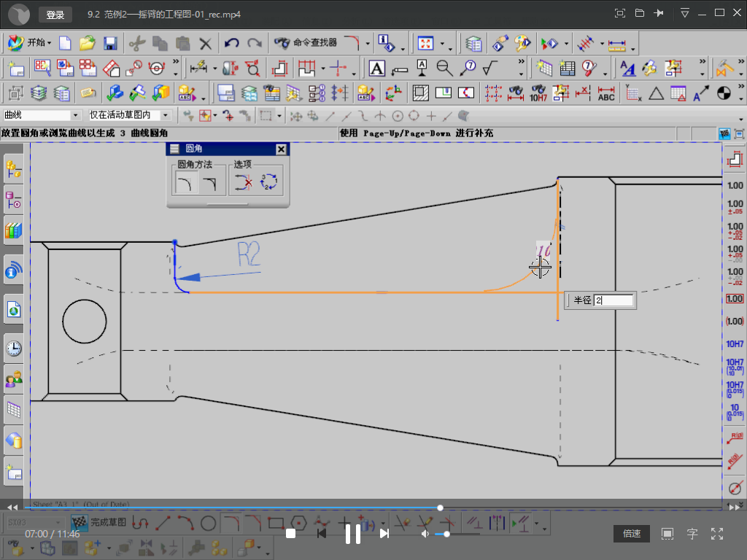Seek using the video progress bar handle

(440, 508)
